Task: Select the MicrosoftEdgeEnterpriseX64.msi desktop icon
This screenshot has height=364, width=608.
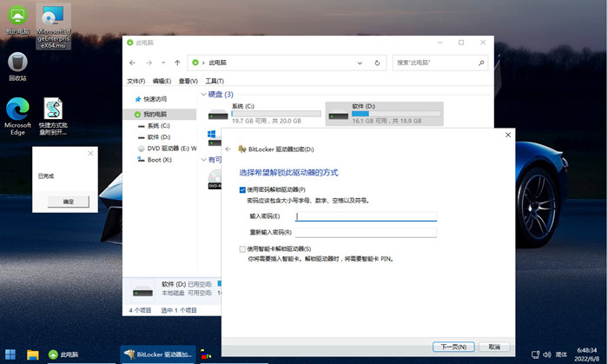Action: click(x=53, y=27)
